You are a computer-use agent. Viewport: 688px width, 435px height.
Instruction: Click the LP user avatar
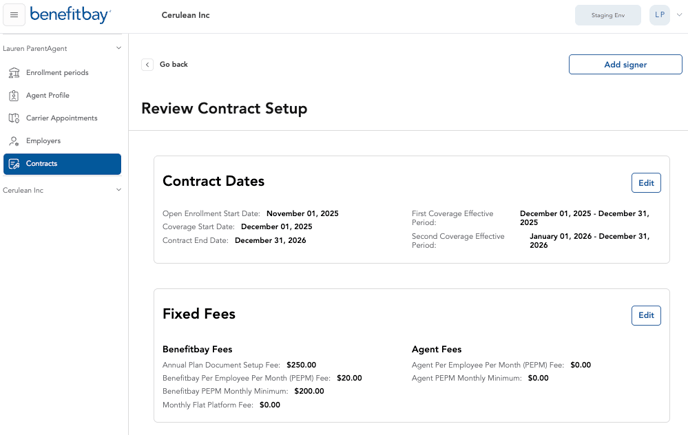point(659,15)
